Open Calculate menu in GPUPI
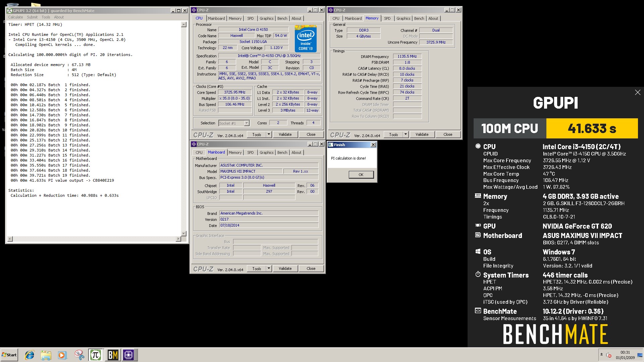This screenshot has width=644, height=362. click(15, 17)
